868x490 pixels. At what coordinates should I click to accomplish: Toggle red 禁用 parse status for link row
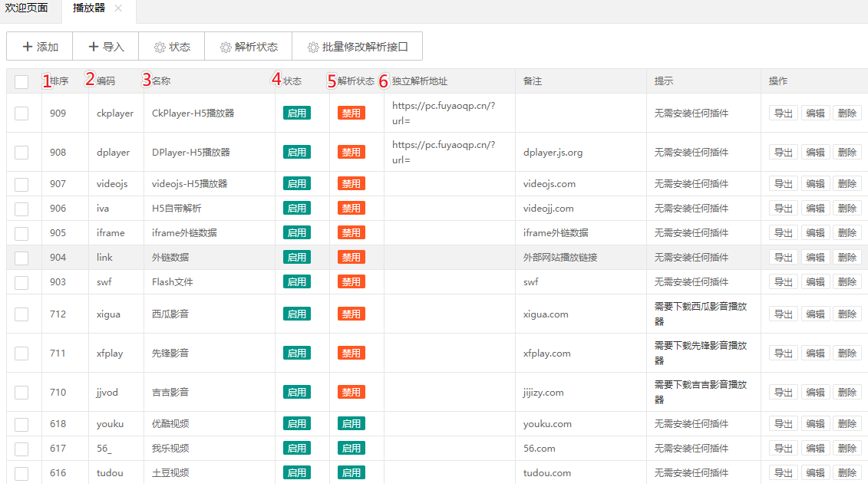[x=351, y=258]
